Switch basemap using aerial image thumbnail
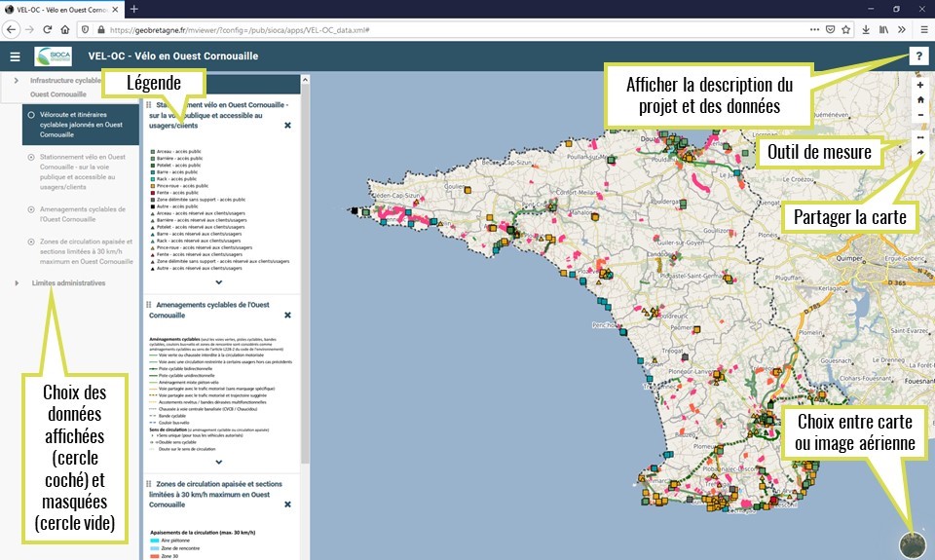The image size is (935, 560). pos(913,544)
